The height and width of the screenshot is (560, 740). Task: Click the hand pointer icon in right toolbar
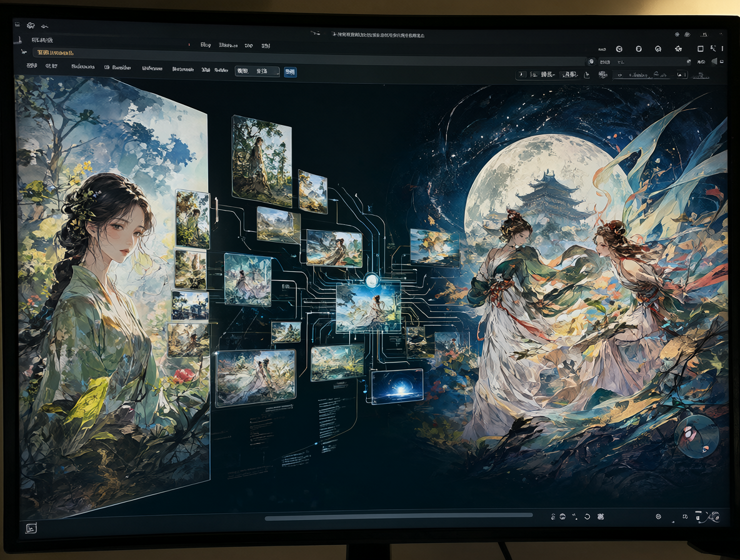click(587, 75)
